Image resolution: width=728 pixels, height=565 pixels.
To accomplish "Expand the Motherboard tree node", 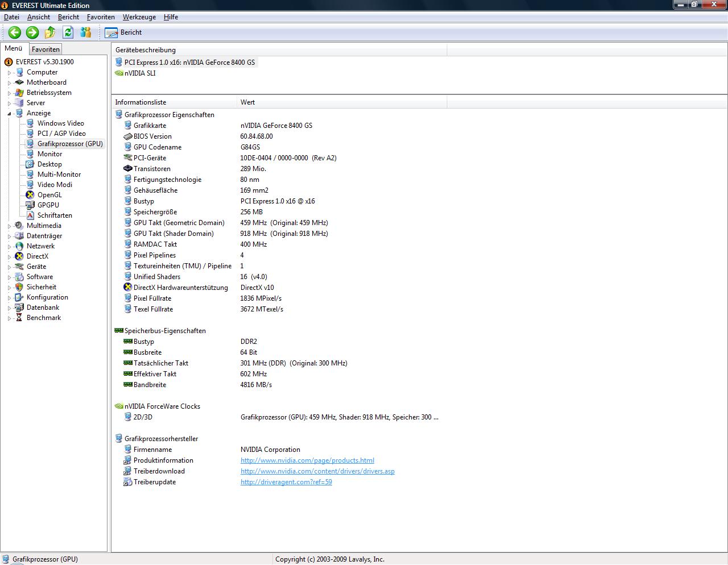I will click(9, 83).
